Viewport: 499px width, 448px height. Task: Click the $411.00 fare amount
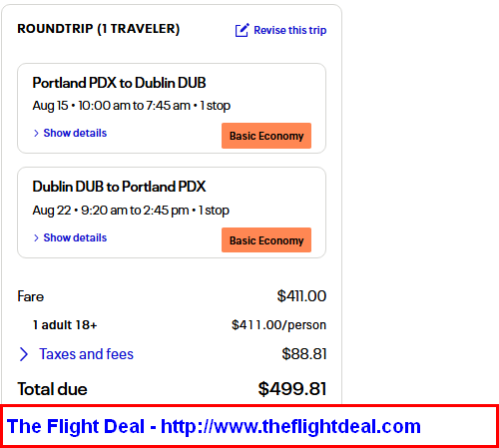pyautogui.click(x=301, y=296)
